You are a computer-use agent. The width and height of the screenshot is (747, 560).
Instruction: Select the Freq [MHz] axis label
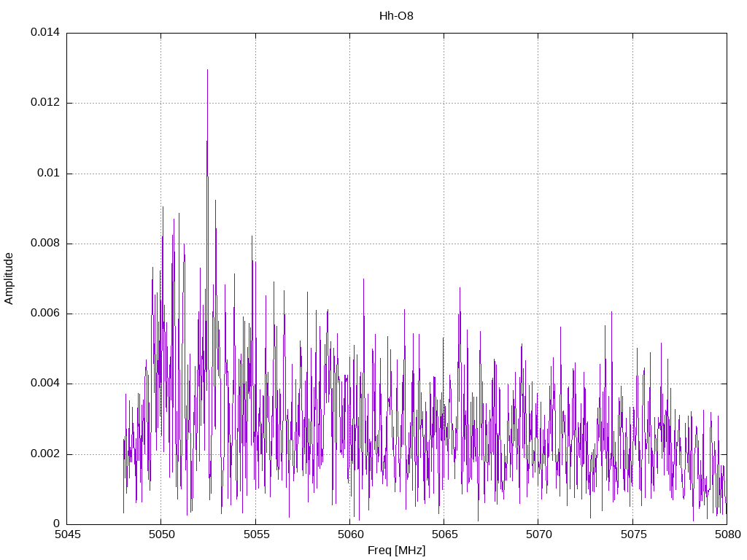[396, 551]
